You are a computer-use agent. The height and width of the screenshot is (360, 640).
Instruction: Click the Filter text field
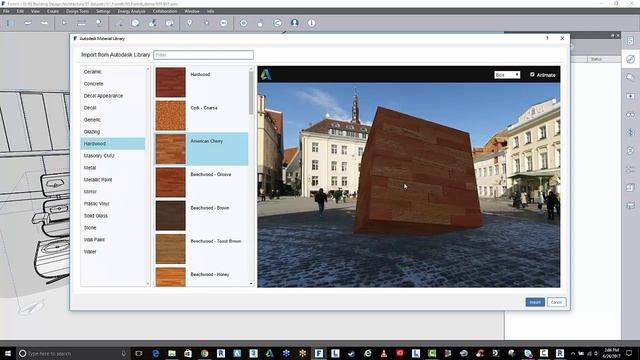(x=203, y=55)
